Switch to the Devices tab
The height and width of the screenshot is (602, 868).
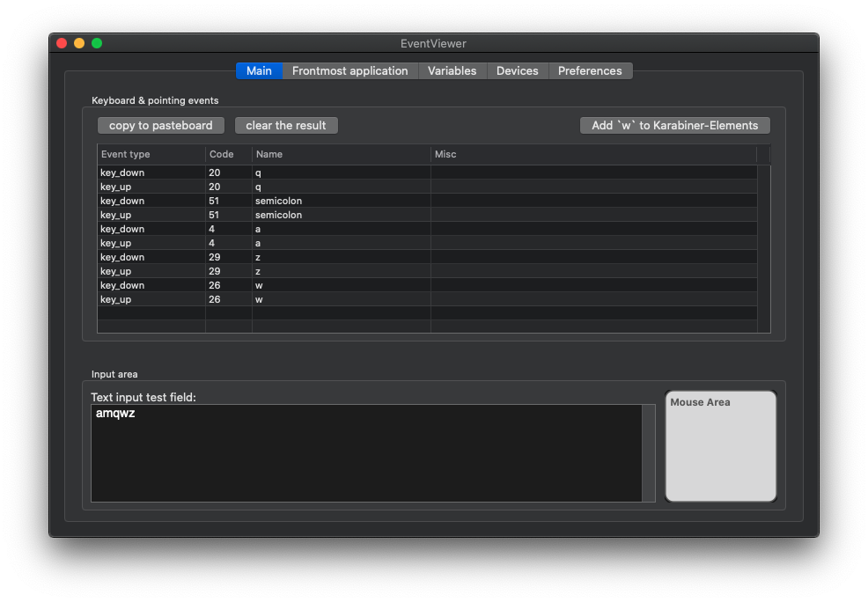click(518, 70)
